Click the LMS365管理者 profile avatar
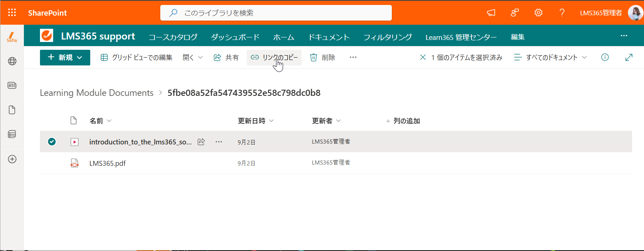Screen dimensions: 644x251 [635, 13]
